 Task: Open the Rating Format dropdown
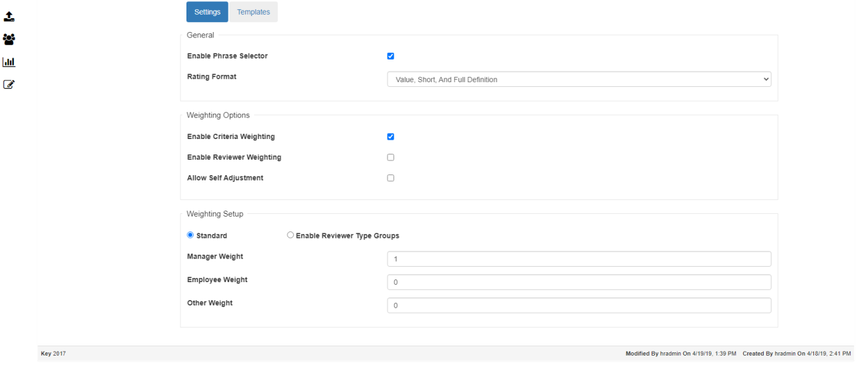pos(579,80)
